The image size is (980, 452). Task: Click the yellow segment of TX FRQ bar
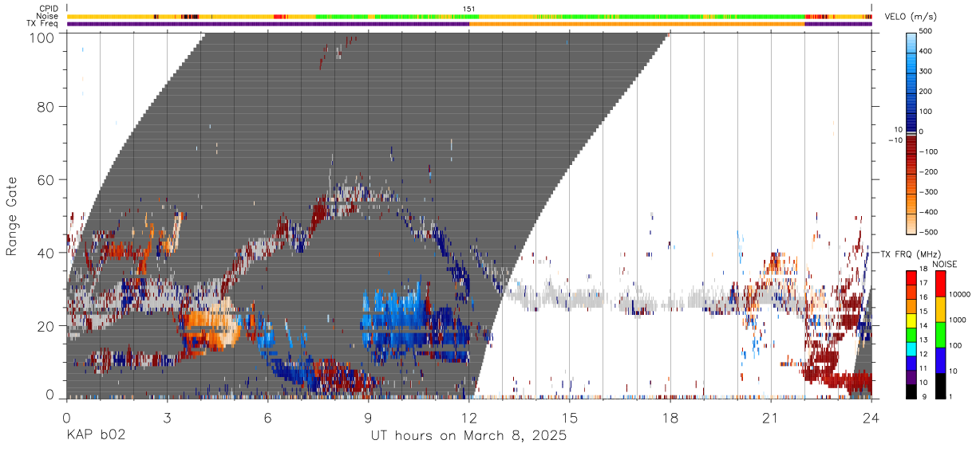[x=912, y=320]
